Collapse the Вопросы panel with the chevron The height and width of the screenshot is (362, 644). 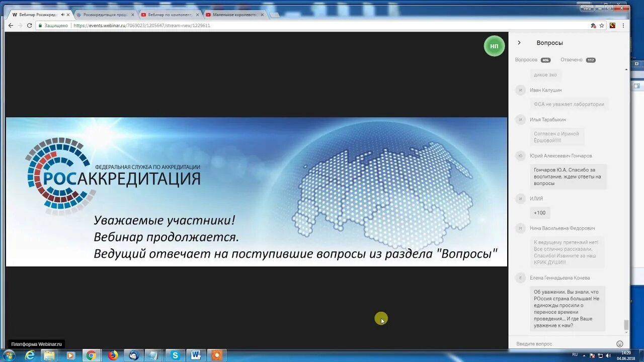519,43
